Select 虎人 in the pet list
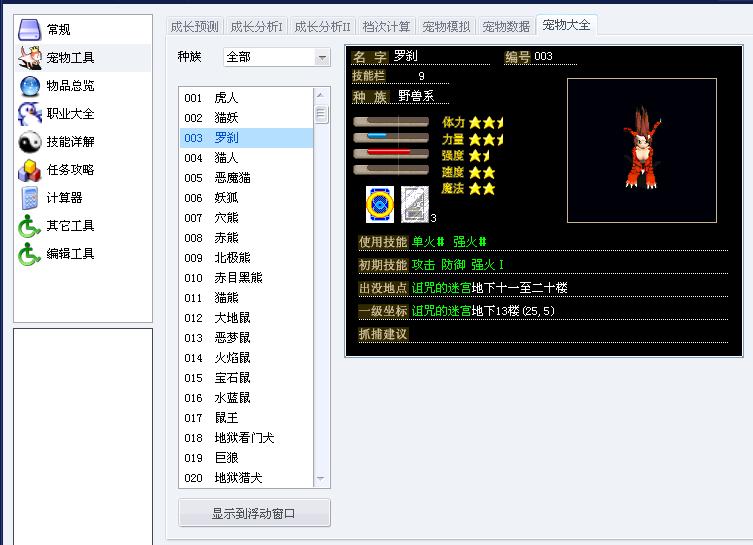Image resolution: width=753 pixels, height=545 pixels. coord(226,98)
